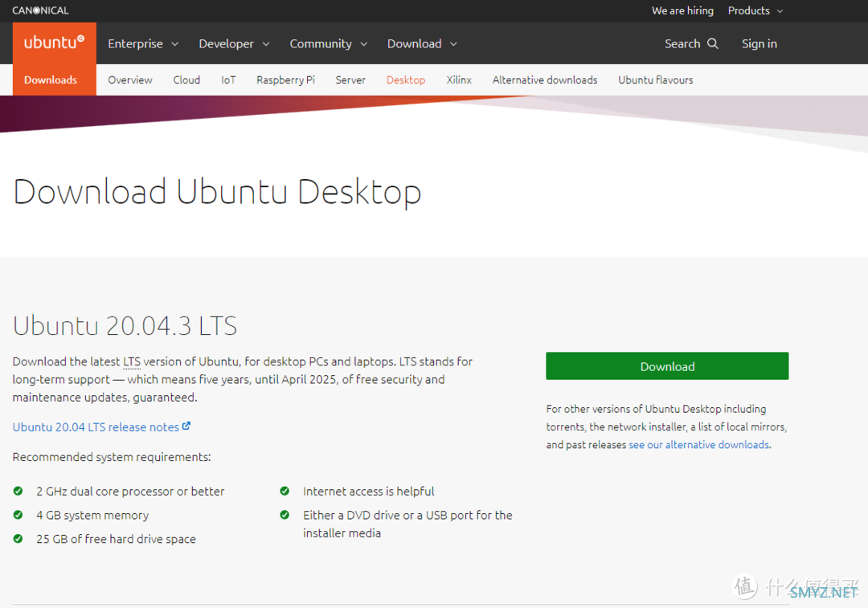Viewport: 868px width, 608px height.
Task: Click the Sign in link
Action: [x=759, y=43]
